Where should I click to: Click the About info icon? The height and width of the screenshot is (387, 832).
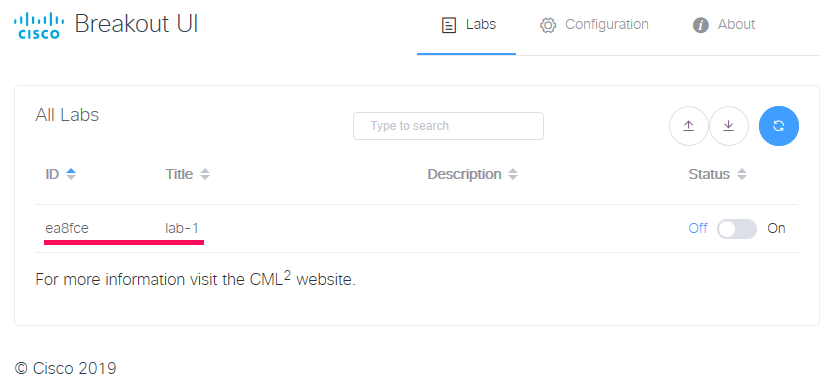click(x=700, y=25)
